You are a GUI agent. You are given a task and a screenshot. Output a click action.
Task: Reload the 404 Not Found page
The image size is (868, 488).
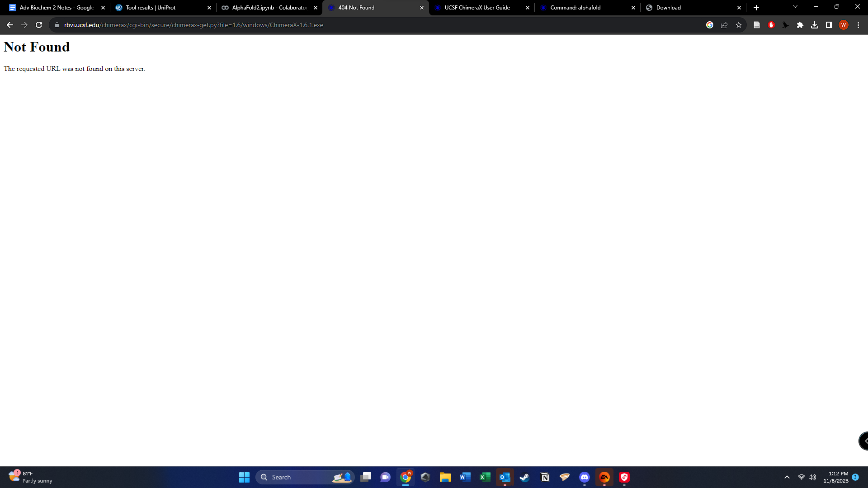tap(39, 25)
